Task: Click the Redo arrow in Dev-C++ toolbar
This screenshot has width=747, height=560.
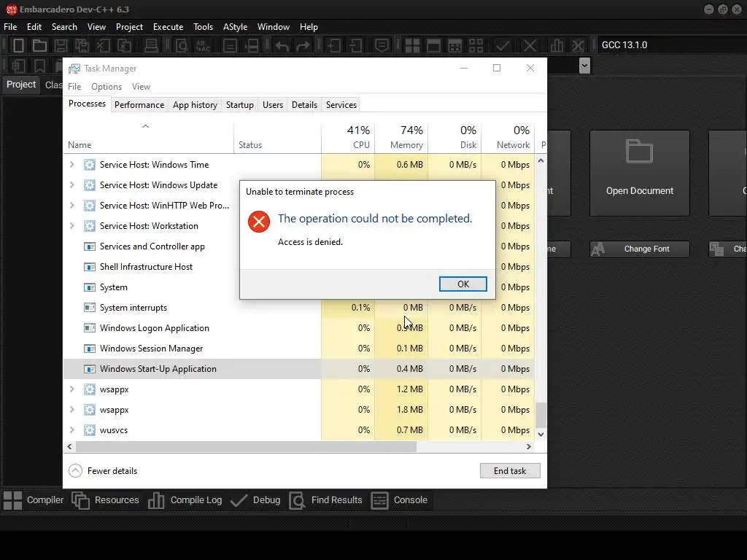Action: coord(303,45)
